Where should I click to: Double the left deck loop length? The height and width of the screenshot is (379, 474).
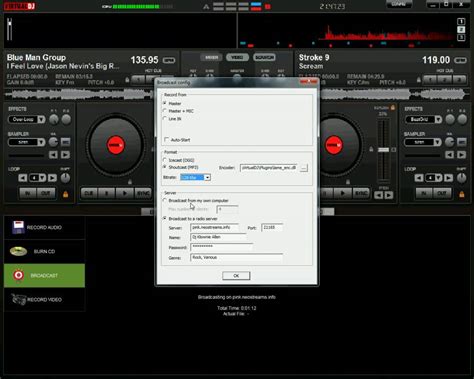[x=52, y=178]
